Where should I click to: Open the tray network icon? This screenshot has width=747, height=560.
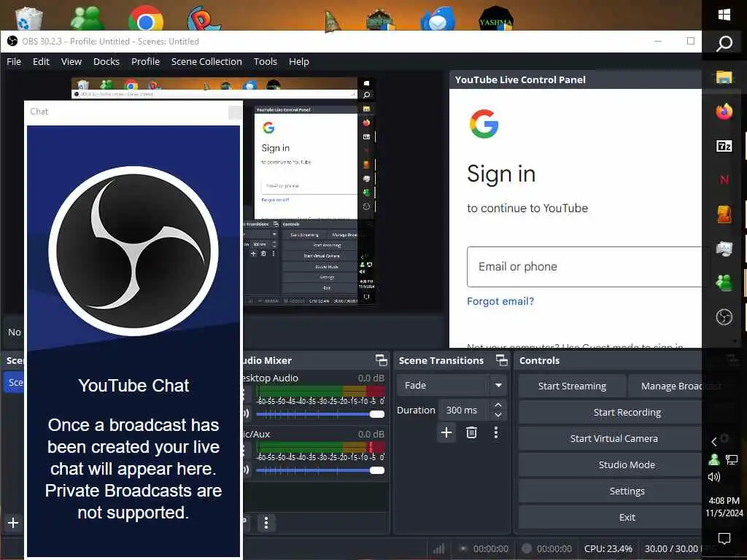point(732,459)
